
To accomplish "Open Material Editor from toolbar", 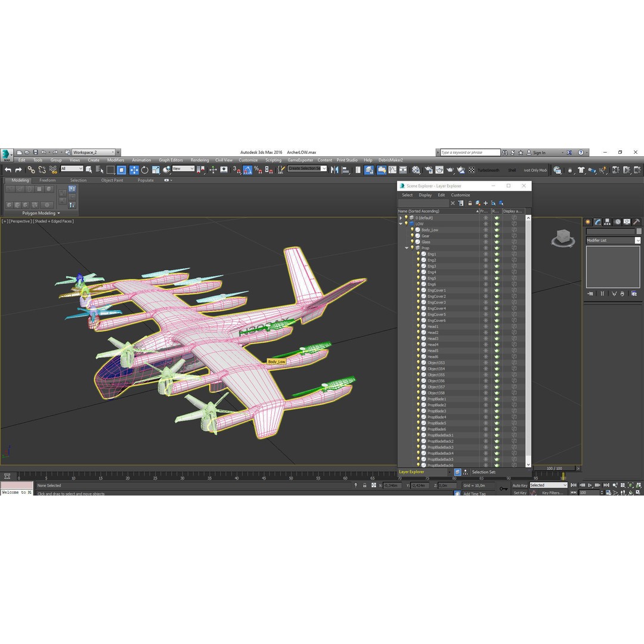I will 416,169.
